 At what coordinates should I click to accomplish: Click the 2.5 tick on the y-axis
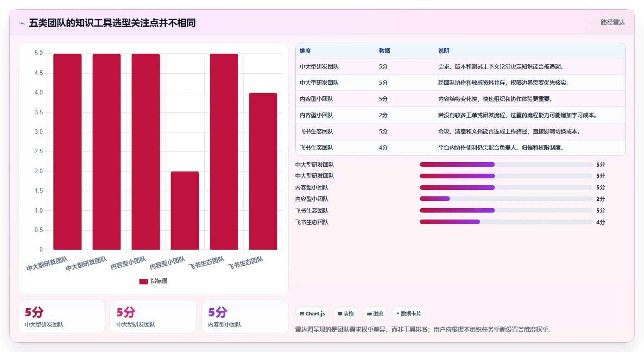tap(38, 151)
